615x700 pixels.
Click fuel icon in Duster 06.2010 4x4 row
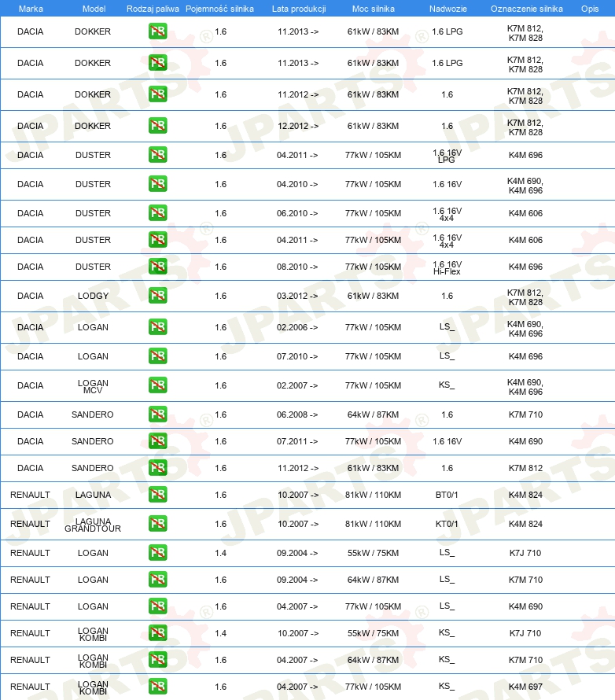point(157,213)
